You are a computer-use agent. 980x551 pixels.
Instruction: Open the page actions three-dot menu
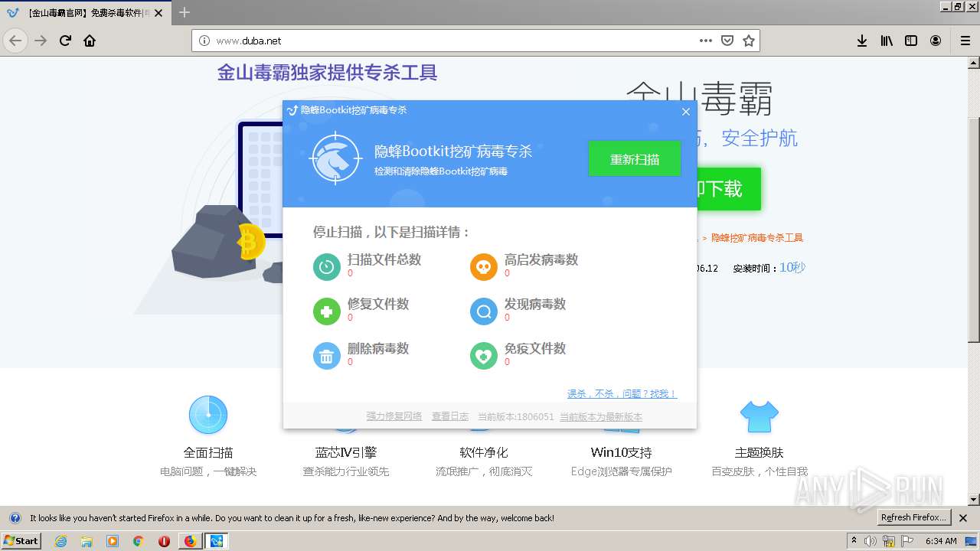point(706,41)
